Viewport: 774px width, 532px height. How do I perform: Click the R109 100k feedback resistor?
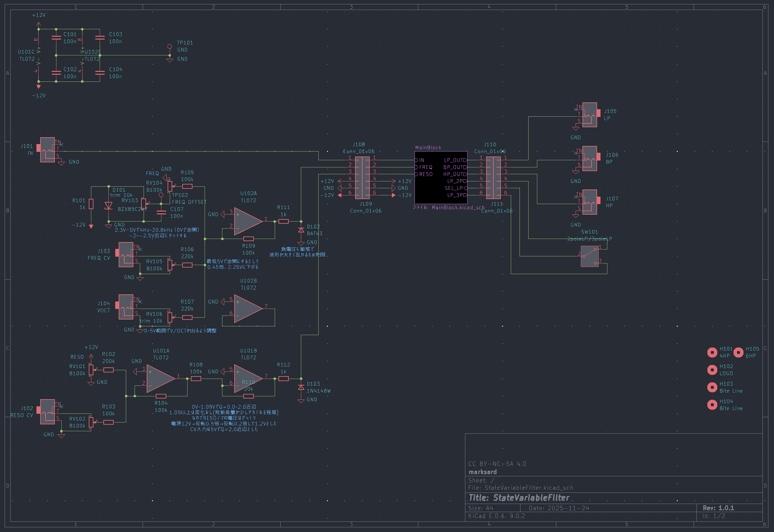click(249, 239)
